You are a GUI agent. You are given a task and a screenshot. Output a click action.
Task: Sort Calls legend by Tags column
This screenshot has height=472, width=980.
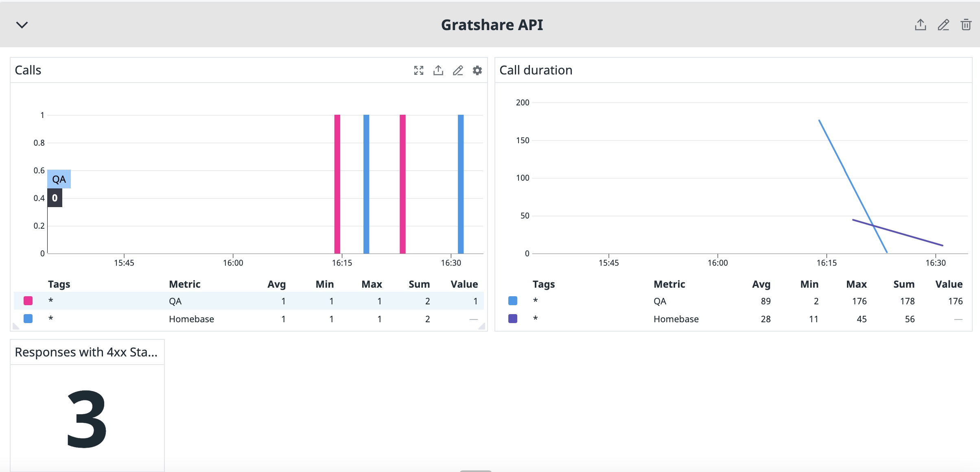[x=59, y=284]
